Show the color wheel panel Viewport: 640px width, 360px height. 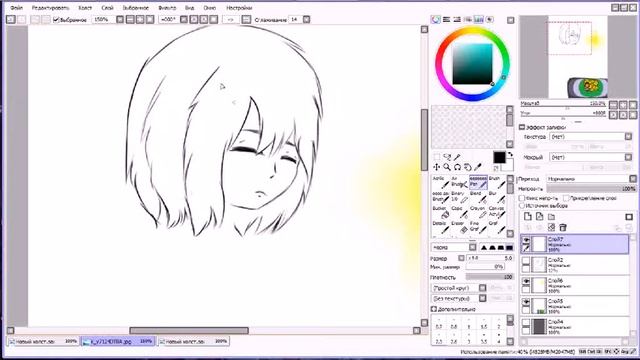[436, 19]
